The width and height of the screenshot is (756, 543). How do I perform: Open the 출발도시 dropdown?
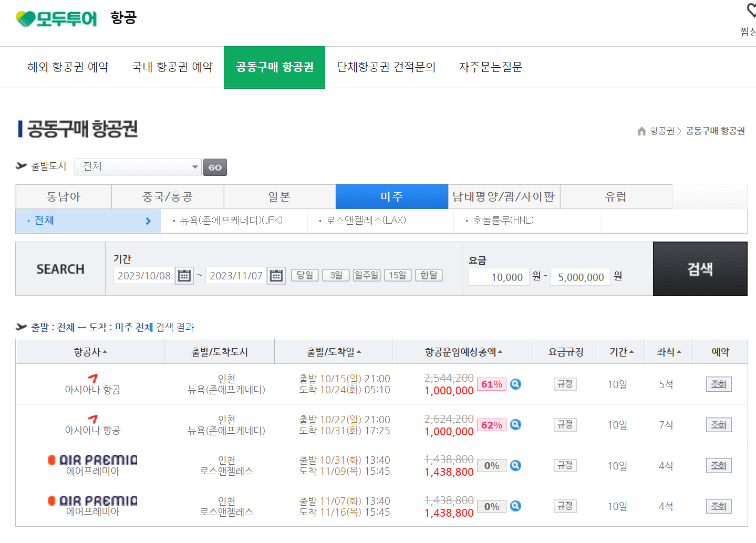tap(138, 166)
